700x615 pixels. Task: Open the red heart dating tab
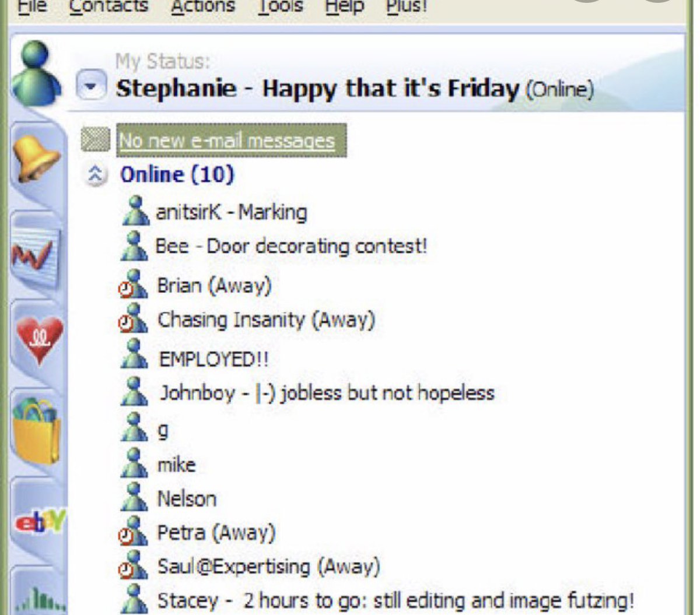(38, 340)
